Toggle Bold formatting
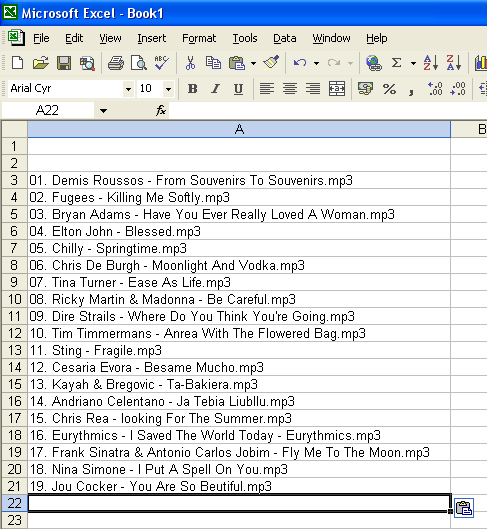This screenshot has height=529, width=487. (193, 89)
